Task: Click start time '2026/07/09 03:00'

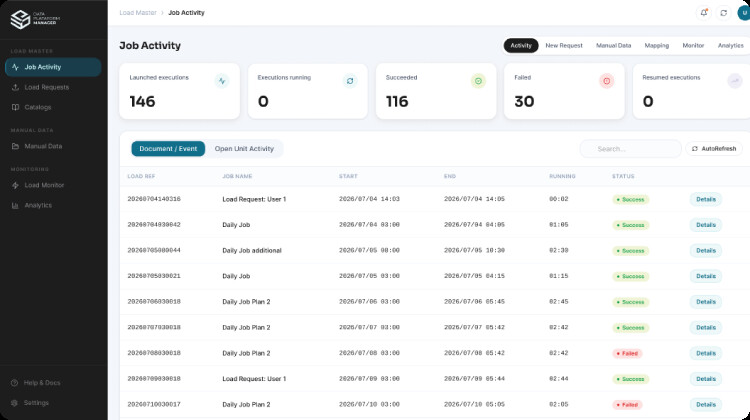Action: [x=369, y=379]
